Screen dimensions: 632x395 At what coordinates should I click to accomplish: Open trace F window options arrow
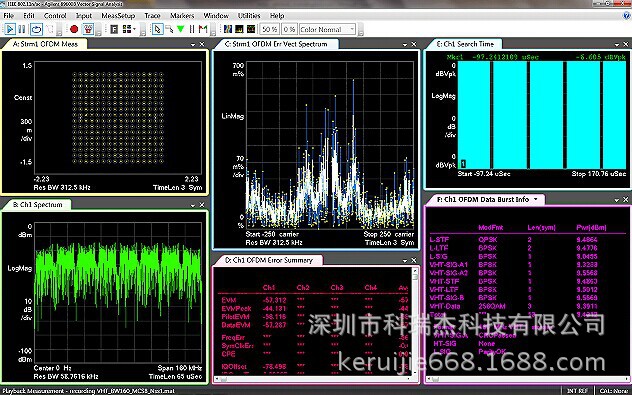click(617, 200)
